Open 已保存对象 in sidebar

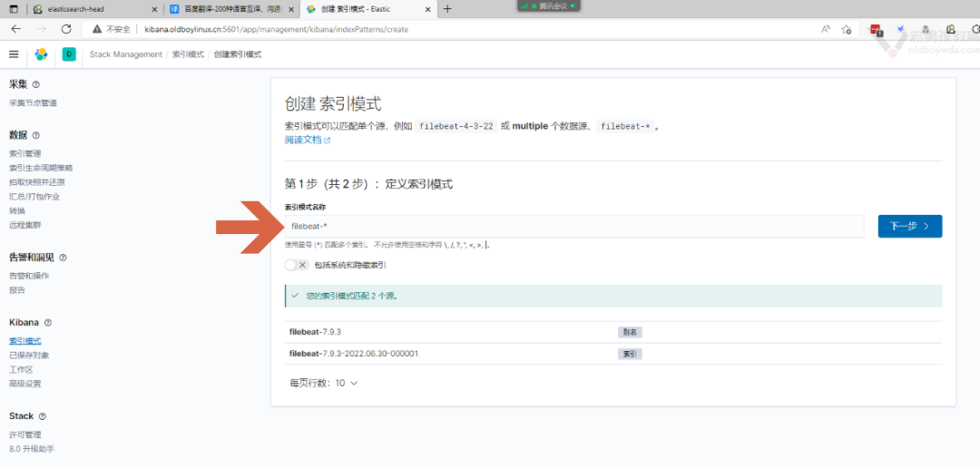(x=29, y=356)
